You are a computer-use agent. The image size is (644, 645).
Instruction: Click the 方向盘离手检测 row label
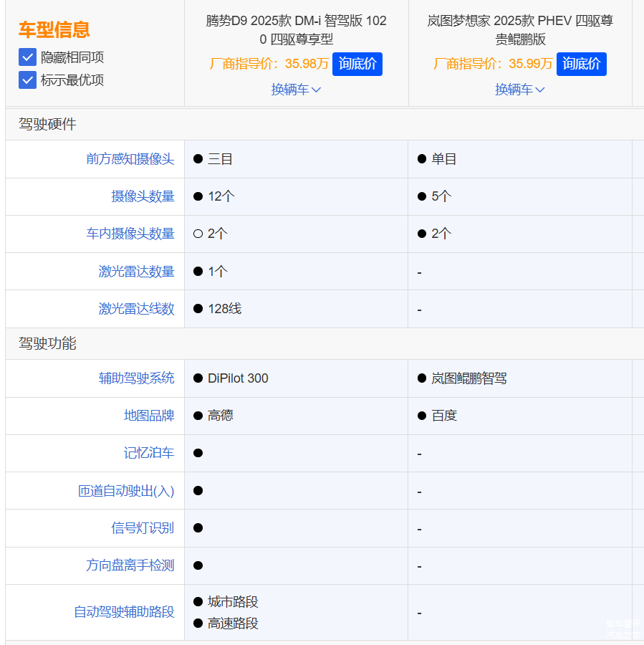click(130, 565)
